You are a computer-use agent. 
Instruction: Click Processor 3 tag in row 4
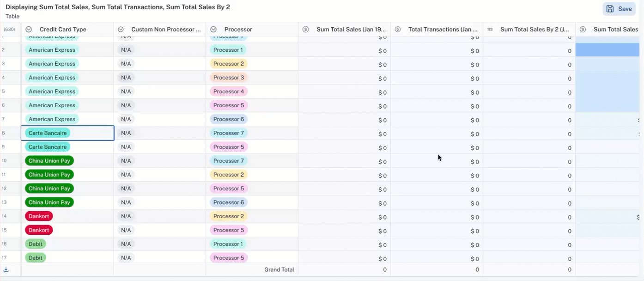point(229,78)
